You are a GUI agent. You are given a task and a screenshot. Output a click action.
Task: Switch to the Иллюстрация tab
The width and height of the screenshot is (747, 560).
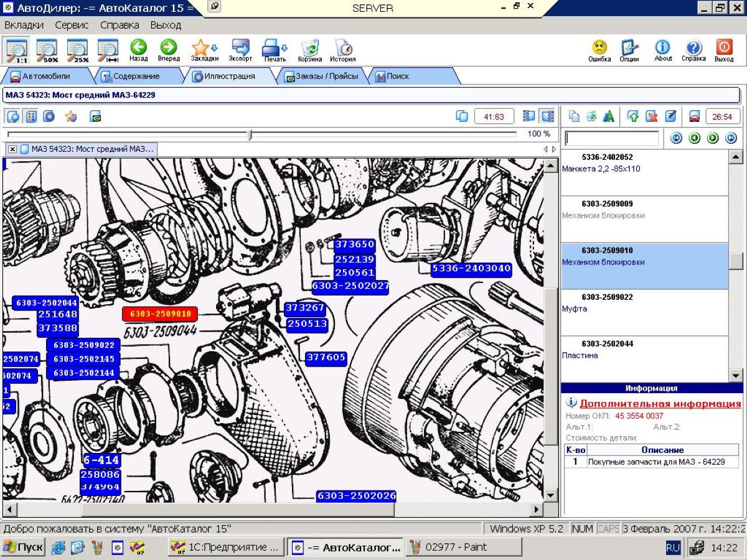[230, 76]
